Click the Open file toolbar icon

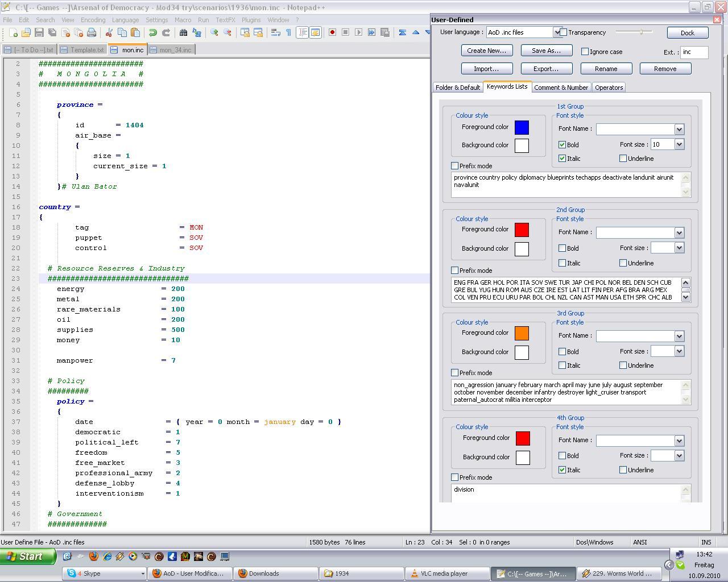(26, 33)
